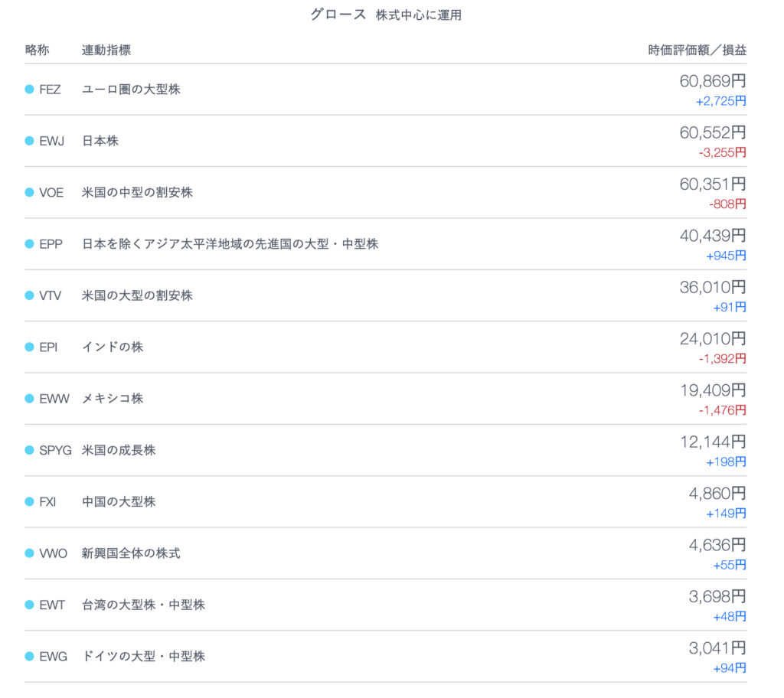Click the valuation 60,869円
This screenshot has width=784, height=698.
point(713,81)
